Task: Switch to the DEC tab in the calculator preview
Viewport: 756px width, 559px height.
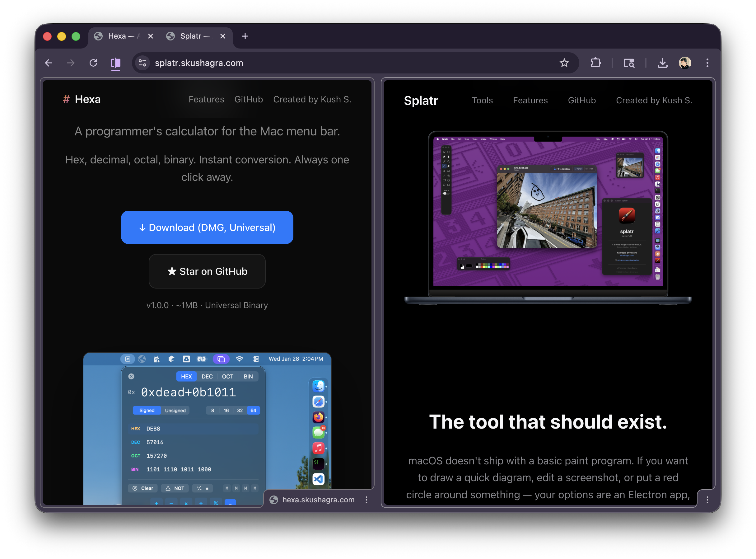Action: point(207,376)
